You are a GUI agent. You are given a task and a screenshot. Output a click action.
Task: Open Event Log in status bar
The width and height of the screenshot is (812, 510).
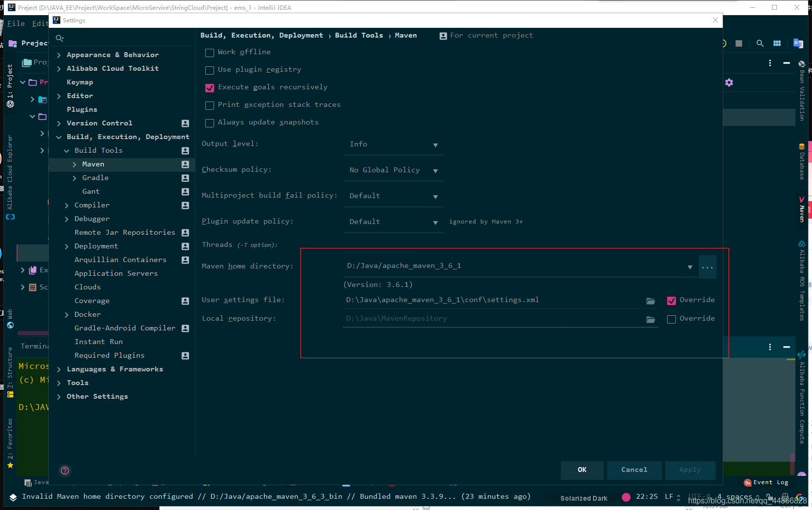(x=766, y=482)
